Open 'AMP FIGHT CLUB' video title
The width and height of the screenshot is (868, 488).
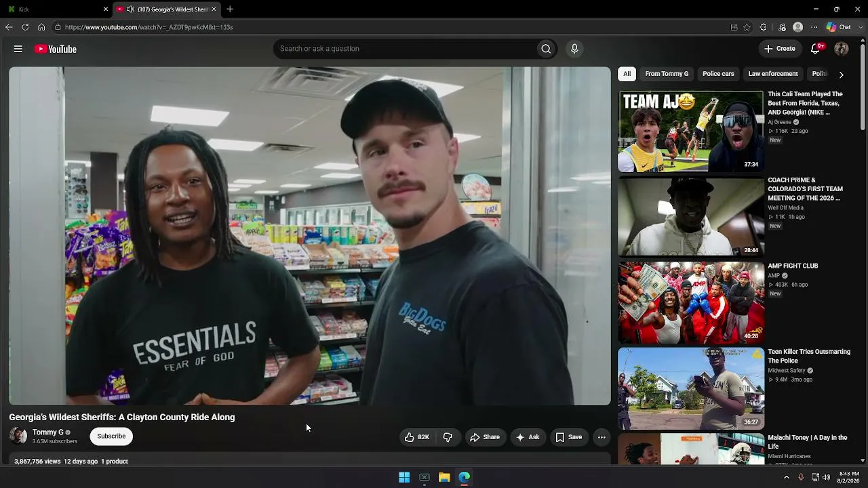tap(793, 266)
